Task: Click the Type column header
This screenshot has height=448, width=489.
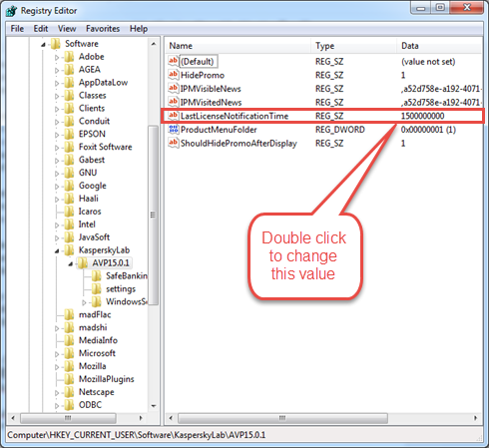Action: coord(354,46)
